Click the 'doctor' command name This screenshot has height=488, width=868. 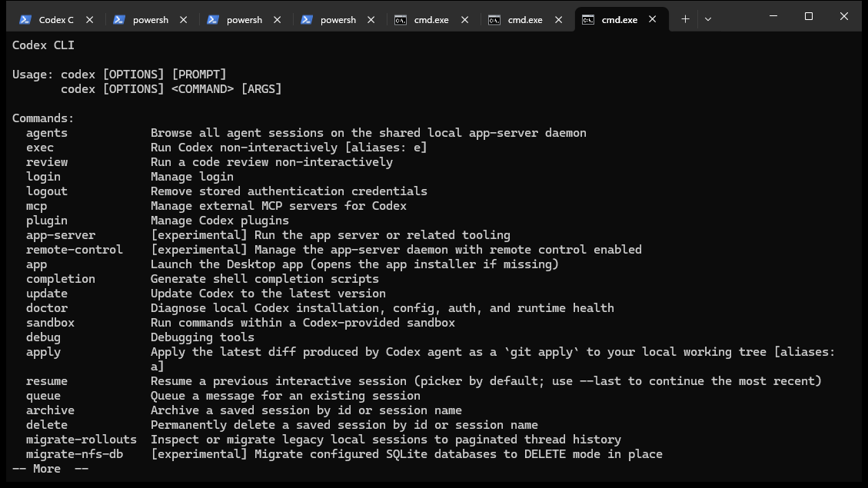coord(46,308)
